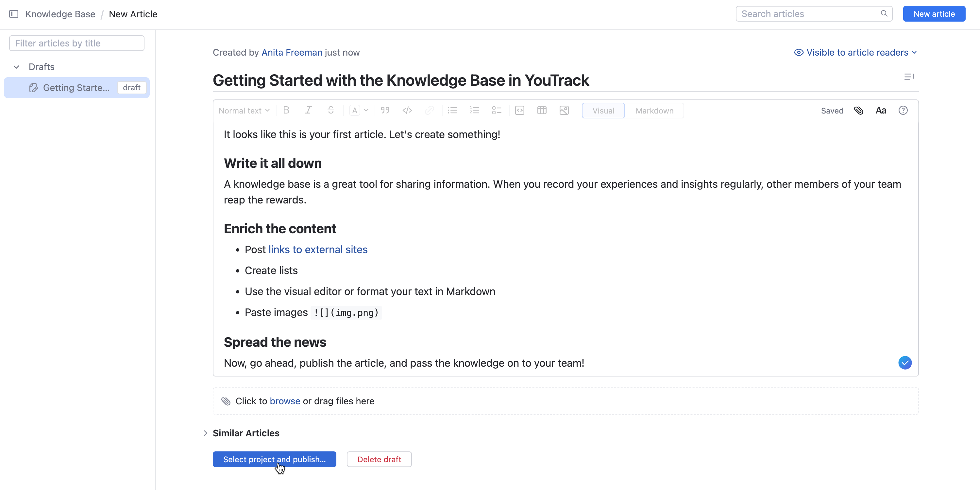This screenshot has height=490, width=980.
Task: Switch to Markdown editor mode
Action: [x=654, y=111]
